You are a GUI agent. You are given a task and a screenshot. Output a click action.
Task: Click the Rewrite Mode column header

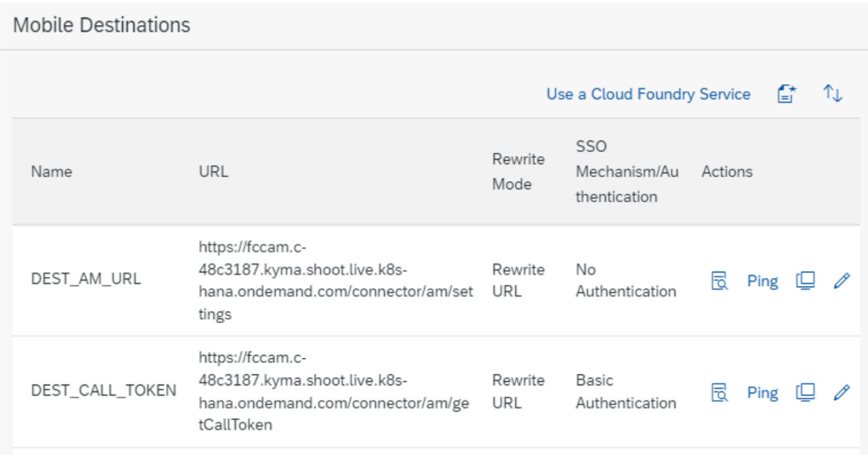pos(518,172)
